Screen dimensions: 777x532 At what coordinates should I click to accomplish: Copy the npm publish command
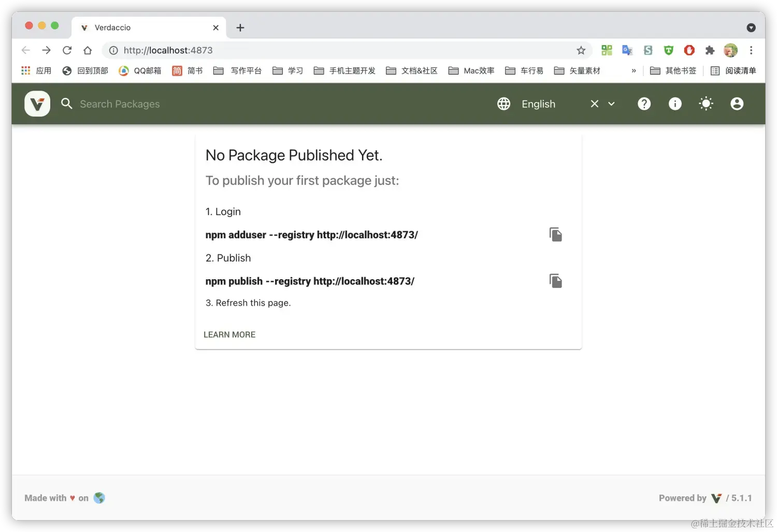(x=556, y=281)
